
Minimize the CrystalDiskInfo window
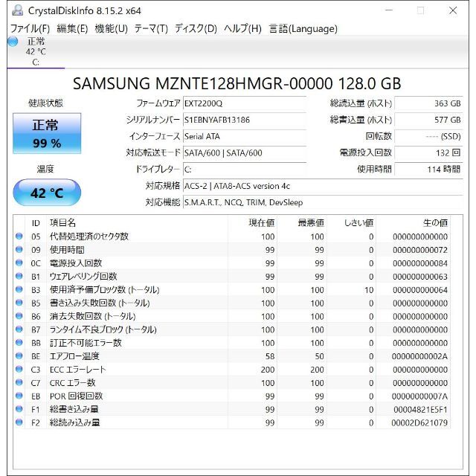click(389, 10)
